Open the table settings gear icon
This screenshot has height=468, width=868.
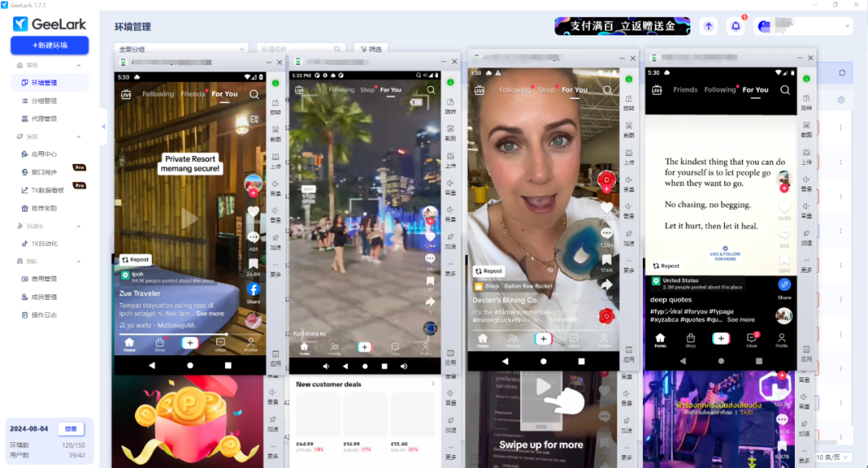(841, 100)
